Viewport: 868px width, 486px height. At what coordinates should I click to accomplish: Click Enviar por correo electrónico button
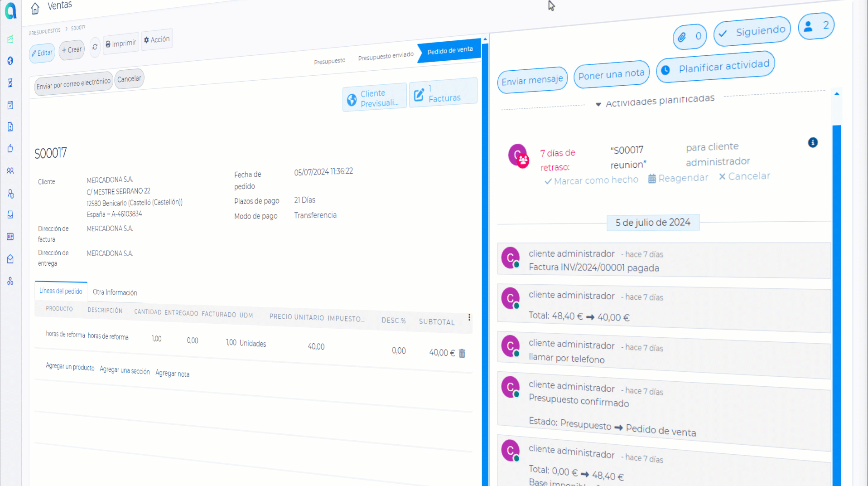click(73, 84)
